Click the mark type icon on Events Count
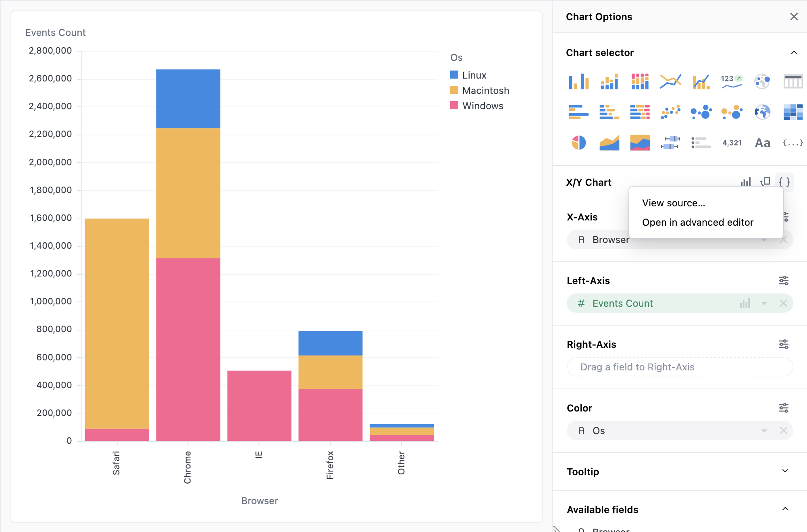 click(x=745, y=303)
